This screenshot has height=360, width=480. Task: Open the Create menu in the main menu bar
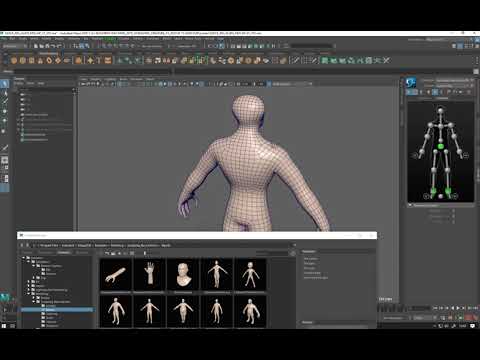pos(23,39)
